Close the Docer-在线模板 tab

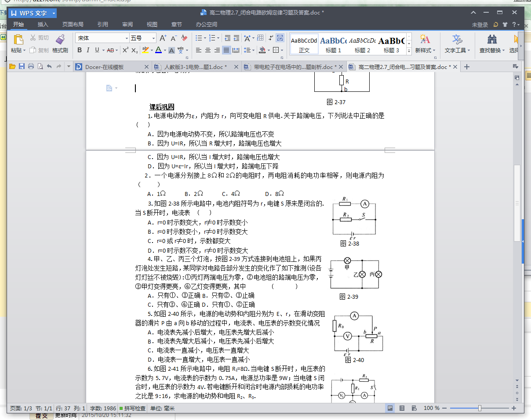point(147,67)
